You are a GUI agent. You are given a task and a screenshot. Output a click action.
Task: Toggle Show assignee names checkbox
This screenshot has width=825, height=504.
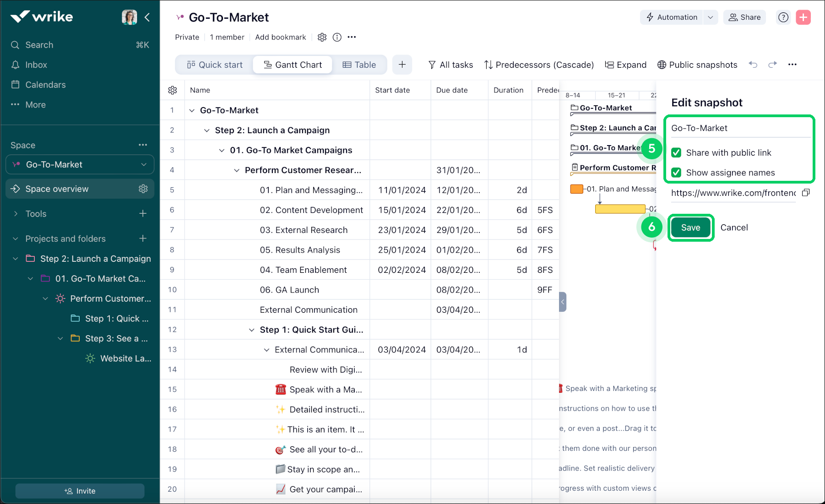[x=676, y=173]
